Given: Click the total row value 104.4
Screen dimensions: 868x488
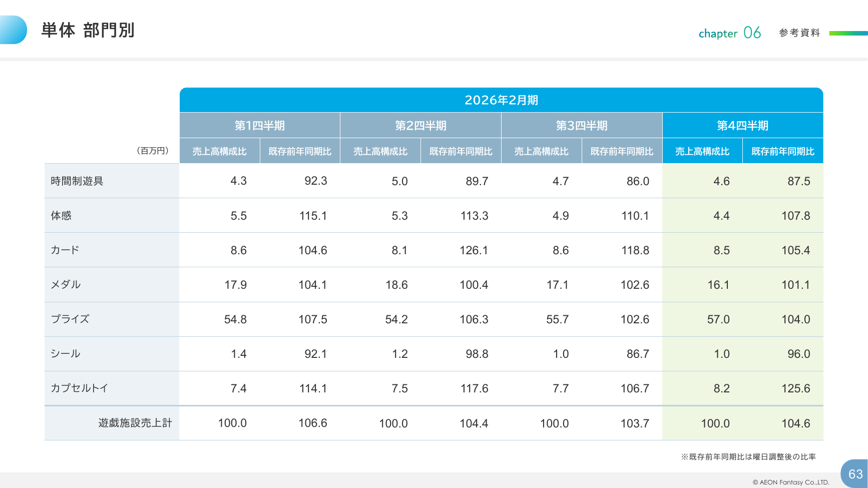Looking at the screenshot, I should [x=474, y=423].
